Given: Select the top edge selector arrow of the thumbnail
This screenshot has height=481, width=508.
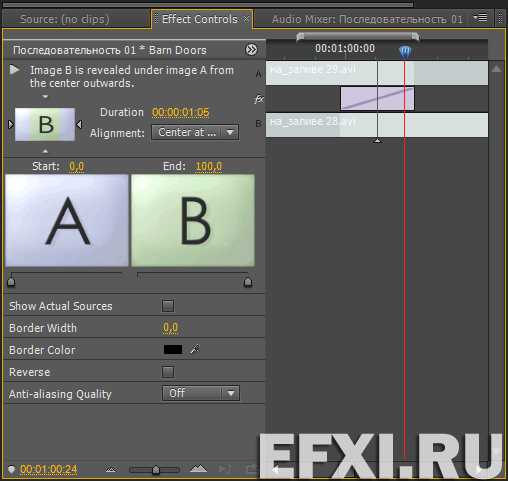Looking at the screenshot, I should click(x=46, y=97).
